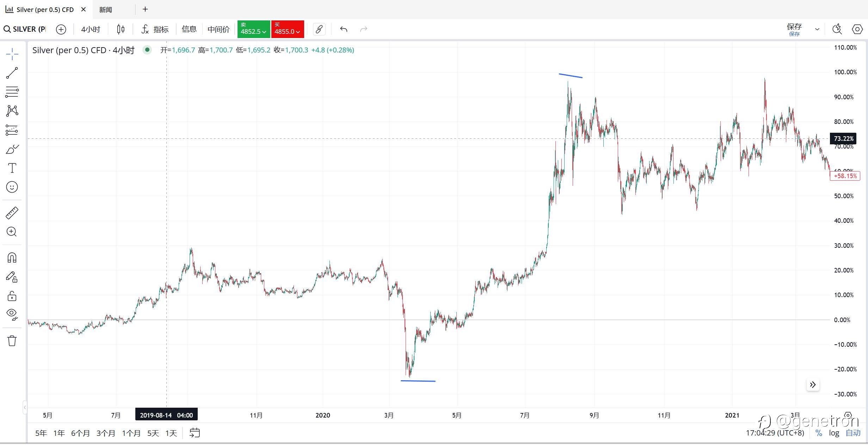This screenshot has width=868, height=445.
Task: Pick the ruler measure tool
Action: (12, 213)
